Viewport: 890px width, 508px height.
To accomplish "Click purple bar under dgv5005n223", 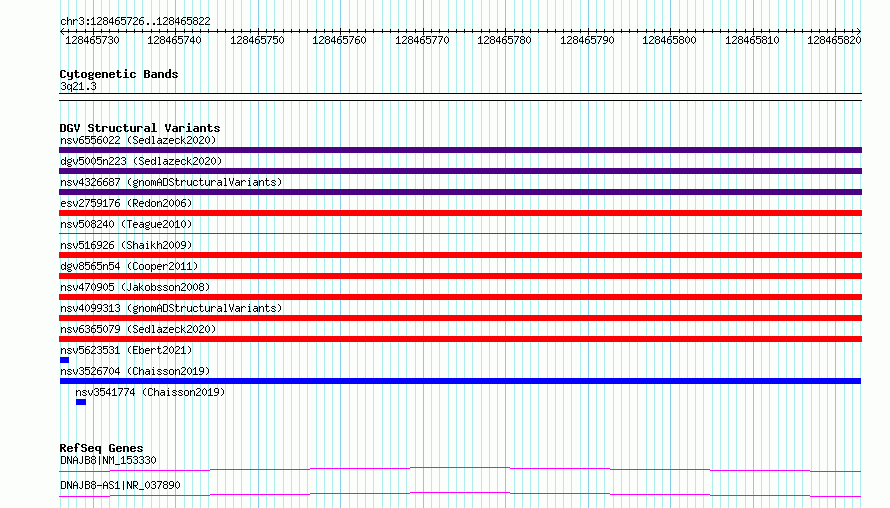I will click(x=460, y=171).
